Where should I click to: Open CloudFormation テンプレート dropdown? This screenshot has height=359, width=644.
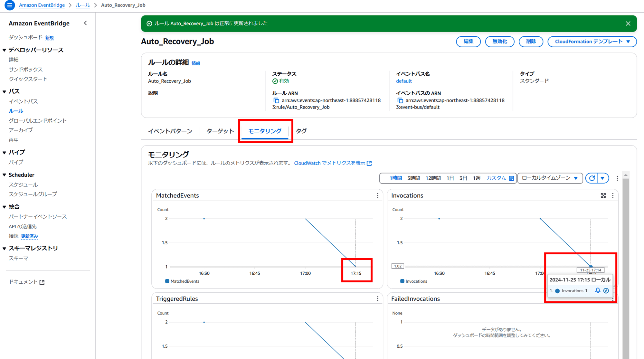(592, 42)
